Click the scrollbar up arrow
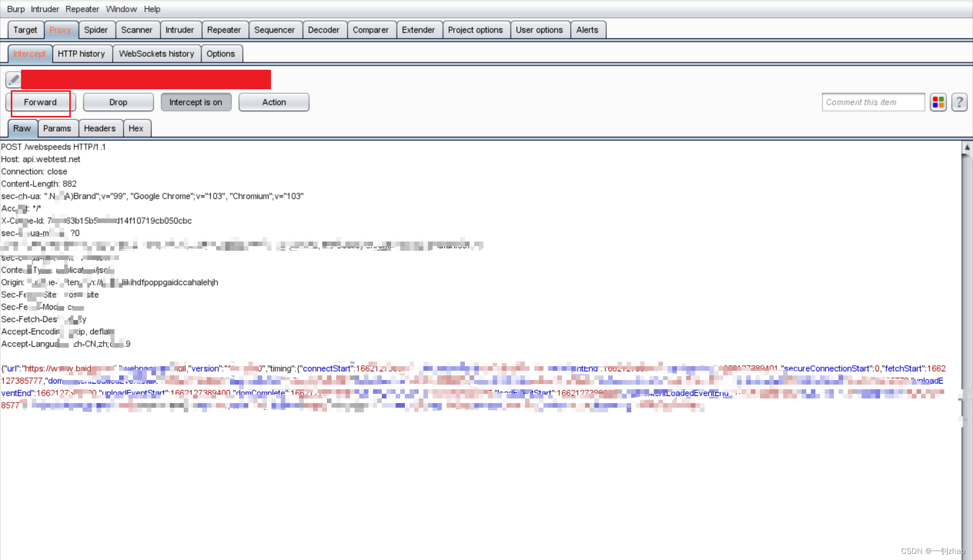The width and height of the screenshot is (973, 560). 967,147
